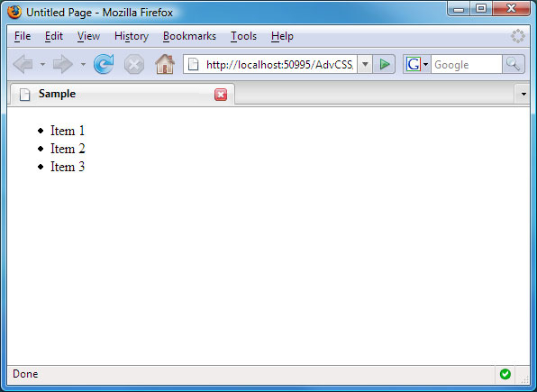Screen dimensions: 537x392
Task: Open the search engine selector dropdown
Action: (x=425, y=64)
